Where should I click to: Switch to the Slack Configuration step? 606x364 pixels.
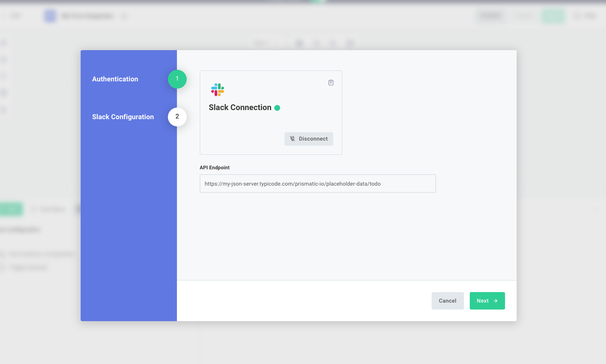[123, 117]
